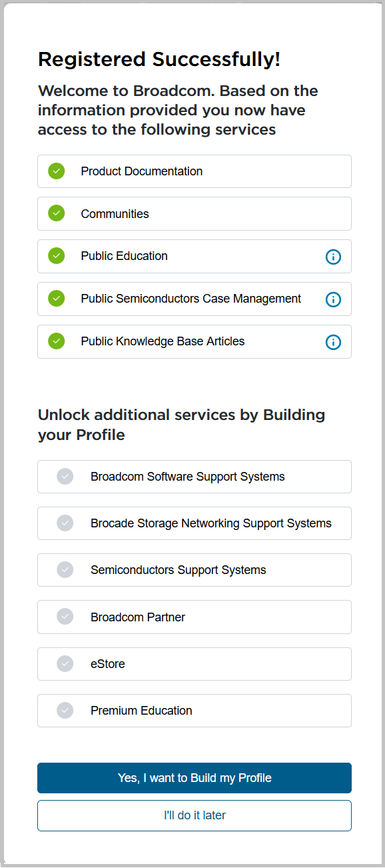385x868 pixels.
Task: Toggle grey check beside eStore
Action: coord(65,664)
